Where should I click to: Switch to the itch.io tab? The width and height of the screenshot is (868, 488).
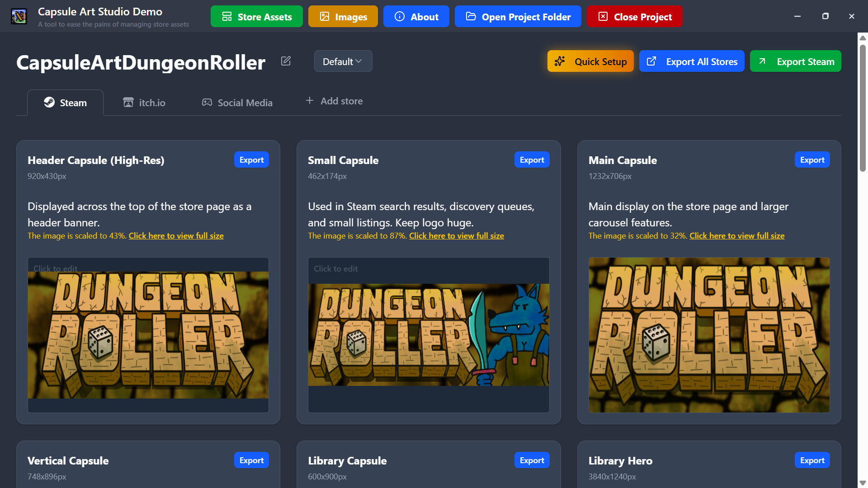tap(144, 103)
